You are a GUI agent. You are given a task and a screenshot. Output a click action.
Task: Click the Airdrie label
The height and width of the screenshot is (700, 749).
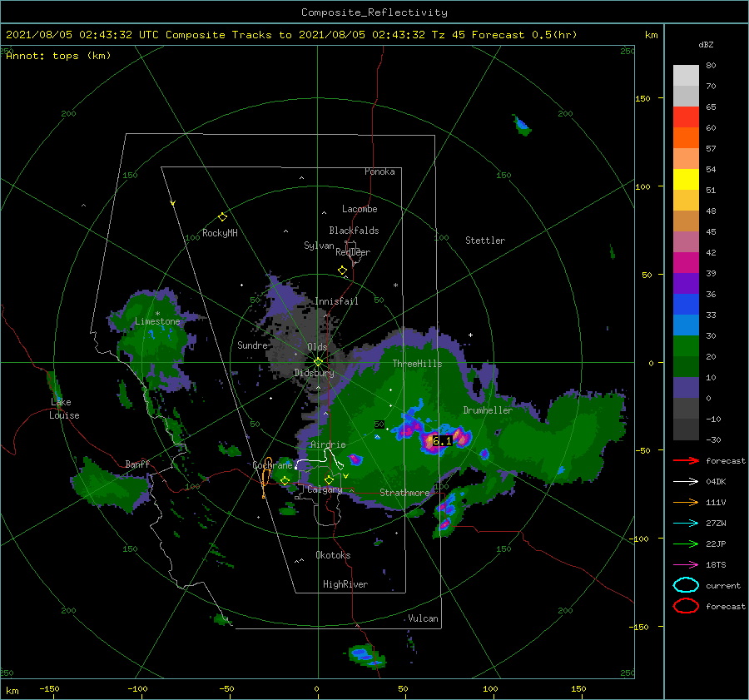(x=328, y=444)
